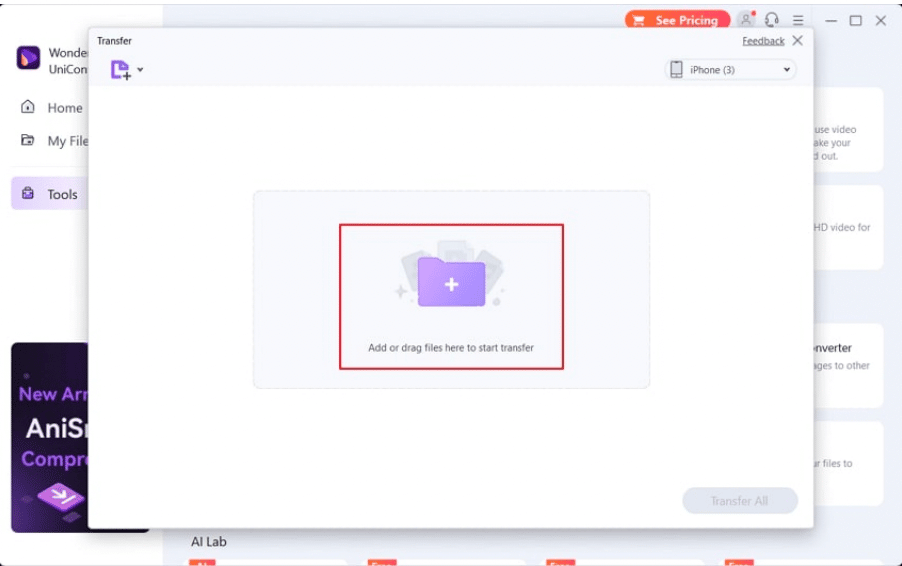Viewport: 902px width, 566px height.
Task: Open the hamburger menu icon
Action: [x=798, y=20]
